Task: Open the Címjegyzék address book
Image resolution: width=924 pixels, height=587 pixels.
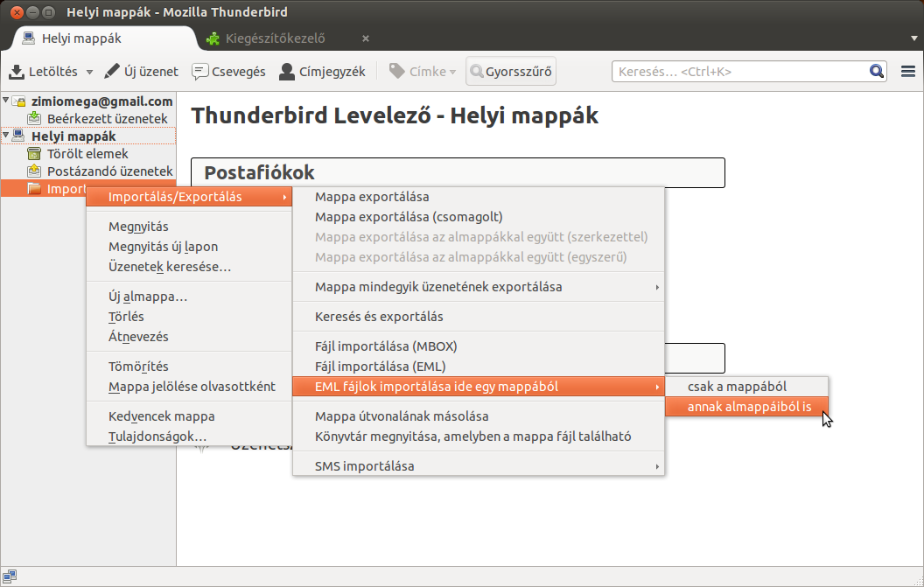Action: coord(322,72)
